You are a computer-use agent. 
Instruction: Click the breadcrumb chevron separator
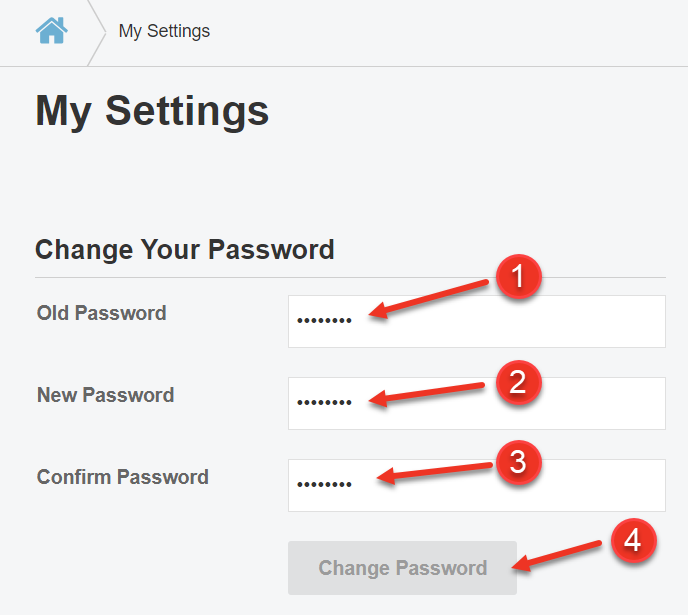coord(97,32)
